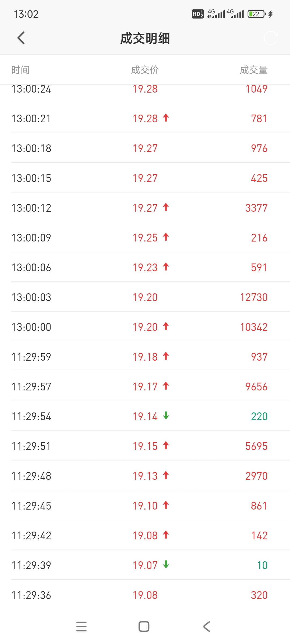Tap the HD signal icon in status bar
The width and height of the screenshot is (290, 644).
(198, 14)
